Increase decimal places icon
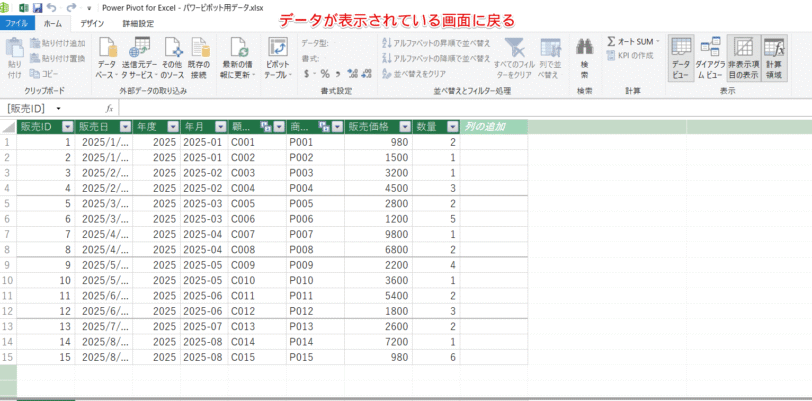The height and width of the screenshot is (401, 812). tap(353, 74)
